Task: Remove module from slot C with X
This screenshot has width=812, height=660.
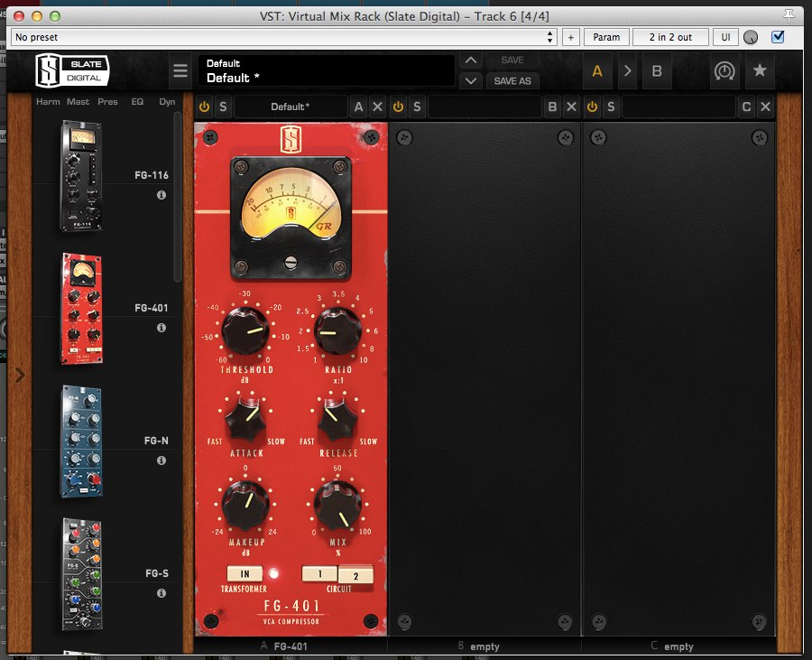Action: click(x=765, y=107)
